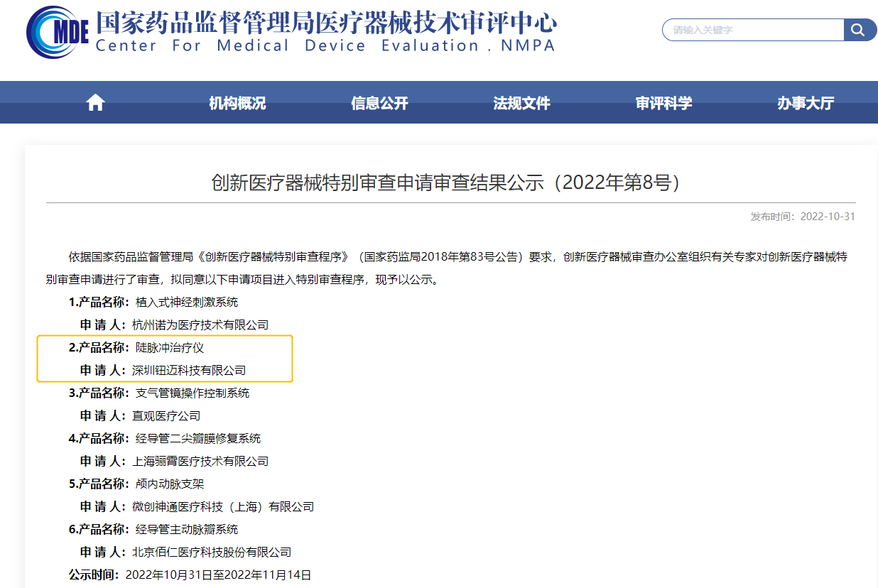Click highlighted product 陡脉冲治疗仪
The image size is (878, 588).
[x=170, y=348]
